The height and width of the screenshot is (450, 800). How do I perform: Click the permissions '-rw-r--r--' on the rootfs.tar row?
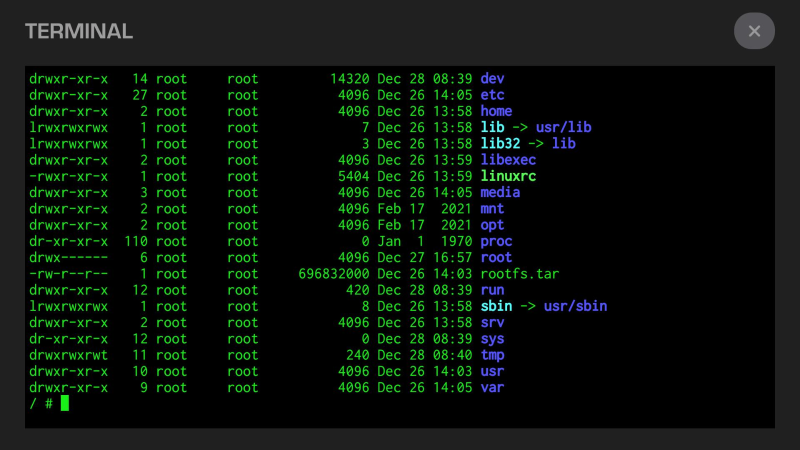[68, 274]
